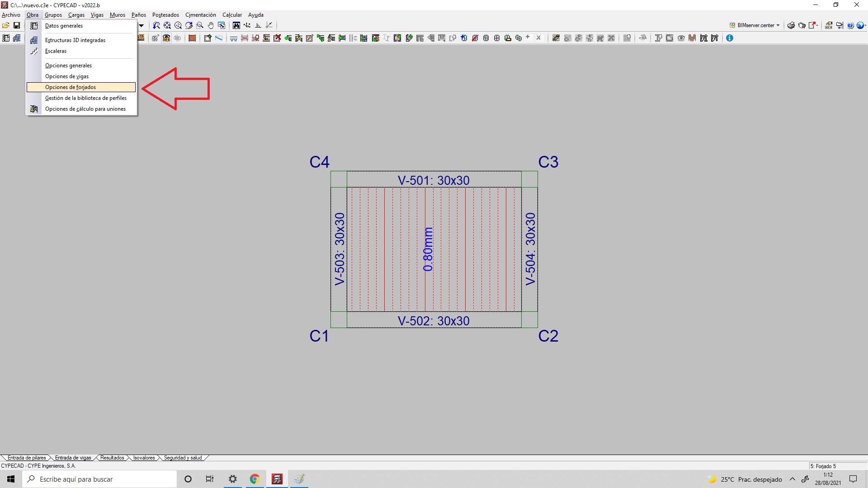Click the print icon in toolbar
868x488 pixels.
pos(791,25)
